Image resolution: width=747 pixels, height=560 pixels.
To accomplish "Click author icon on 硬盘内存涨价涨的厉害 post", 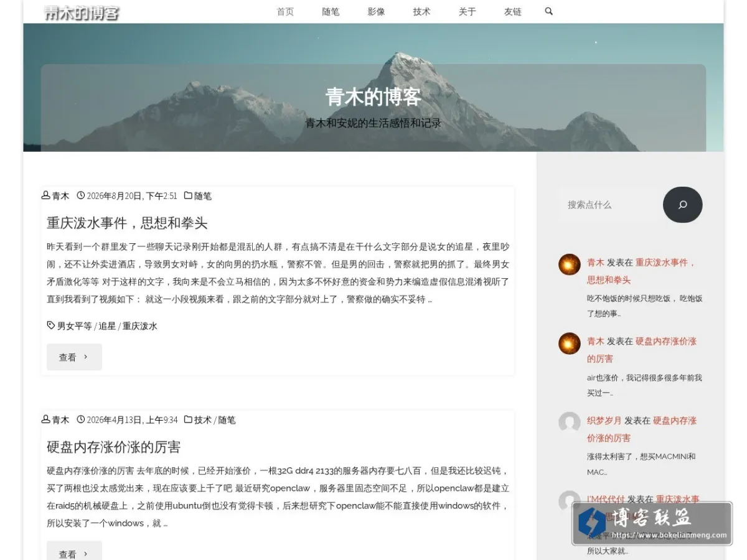I will click(45, 419).
